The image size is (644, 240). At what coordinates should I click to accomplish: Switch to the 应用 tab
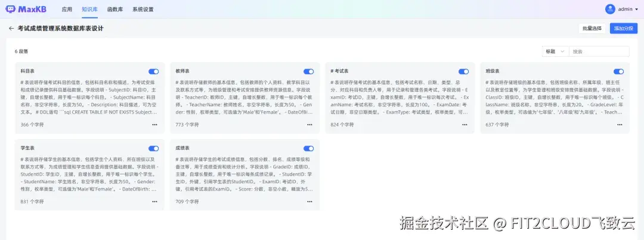tap(67, 9)
